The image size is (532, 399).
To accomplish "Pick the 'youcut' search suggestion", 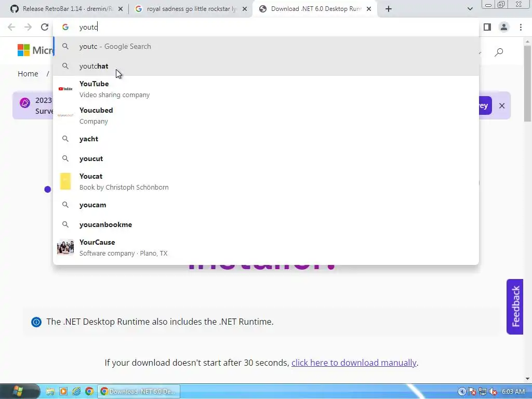I will pos(266,158).
